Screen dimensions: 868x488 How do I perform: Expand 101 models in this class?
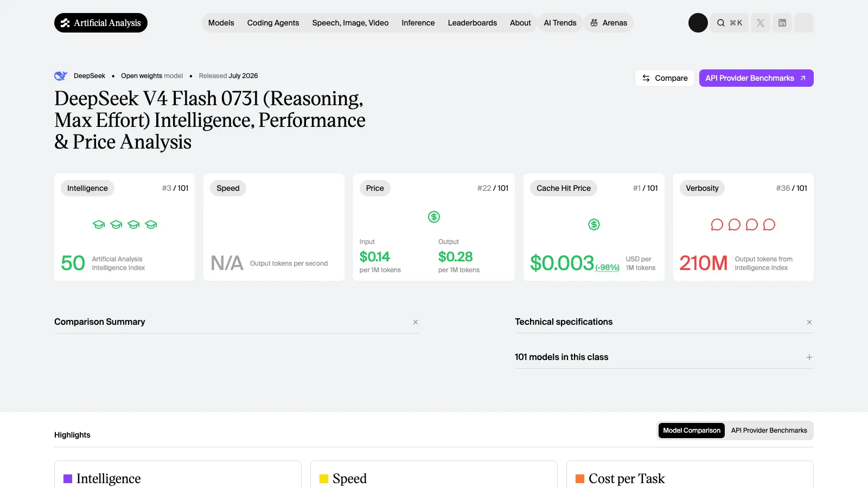[x=664, y=357]
